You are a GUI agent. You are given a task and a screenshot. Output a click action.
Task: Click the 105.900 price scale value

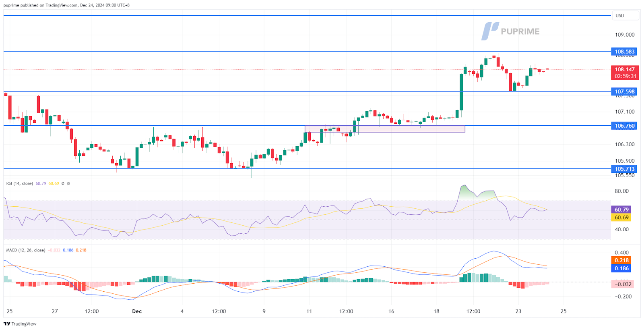click(624, 161)
